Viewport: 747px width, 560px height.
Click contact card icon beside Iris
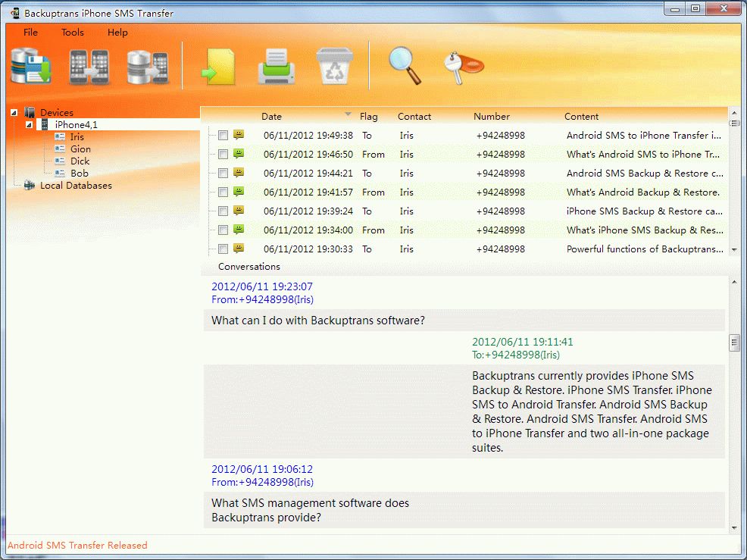pyautogui.click(x=60, y=137)
